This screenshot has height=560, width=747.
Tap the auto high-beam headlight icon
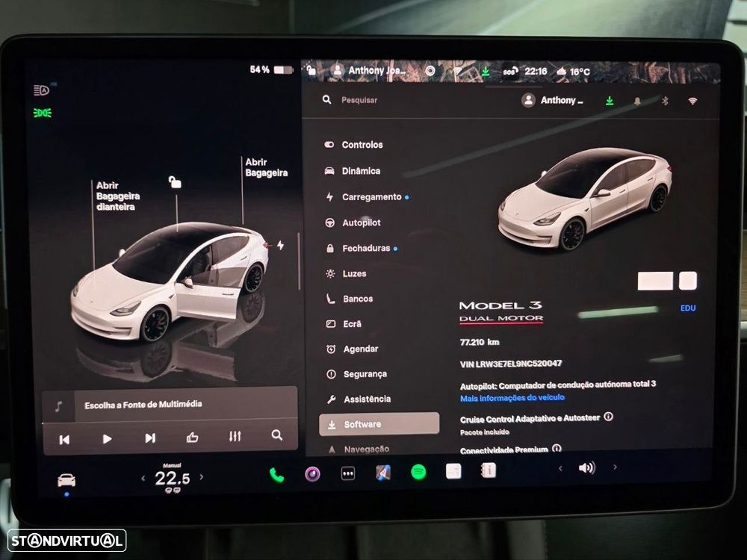coord(41,90)
